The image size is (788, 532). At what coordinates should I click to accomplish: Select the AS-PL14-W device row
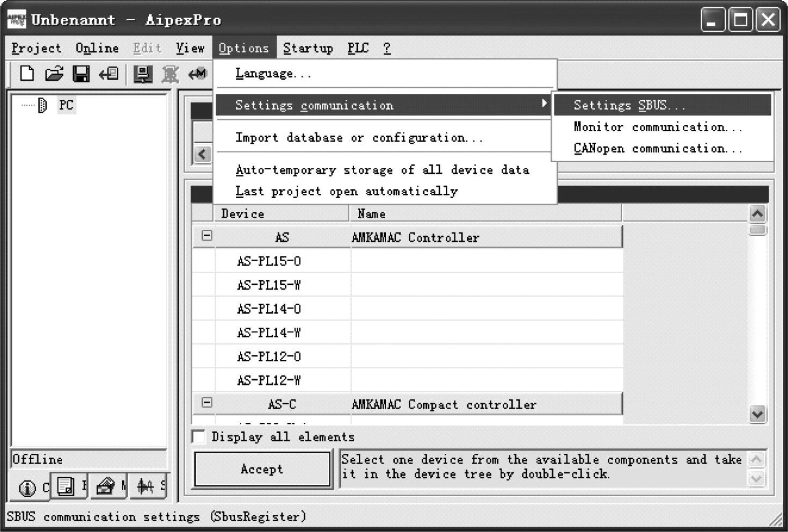pos(408,332)
